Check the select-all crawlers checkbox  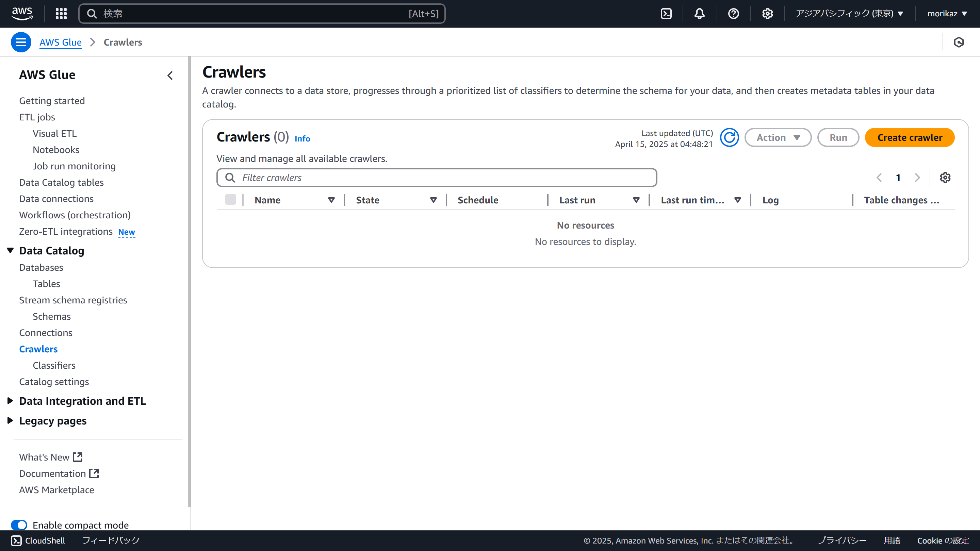pos(231,200)
